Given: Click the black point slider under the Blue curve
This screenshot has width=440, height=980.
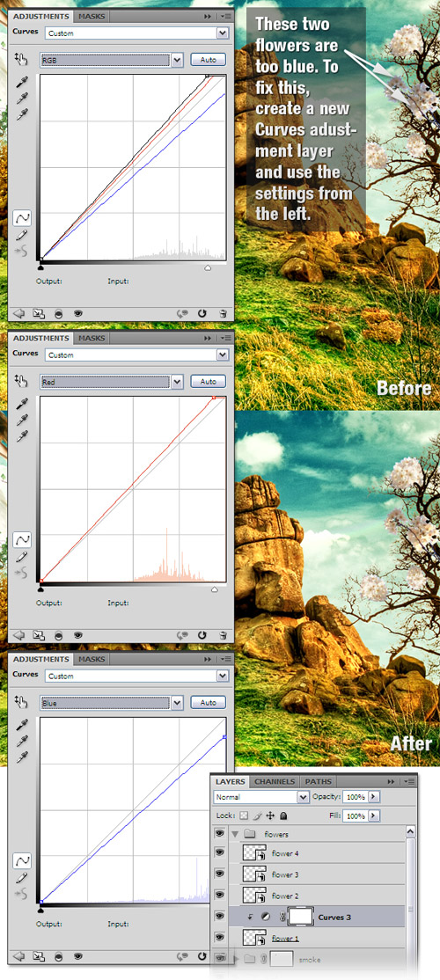Looking at the screenshot, I should tap(40, 910).
